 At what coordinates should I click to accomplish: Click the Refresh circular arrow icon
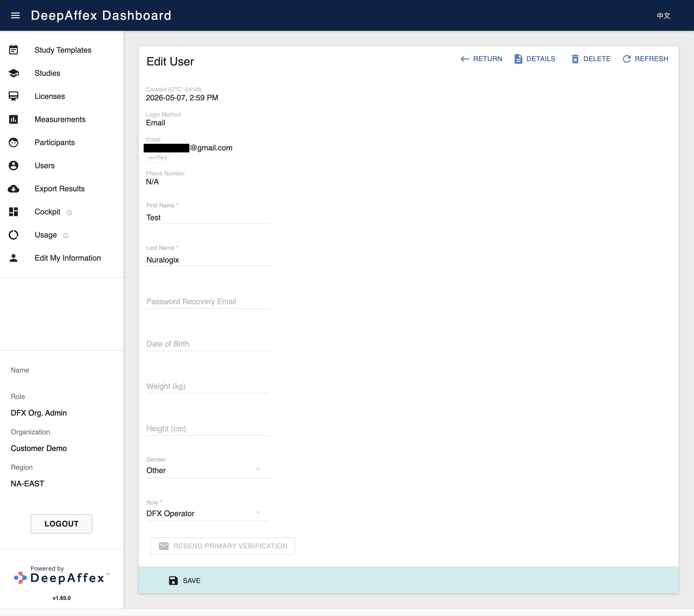tap(627, 59)
